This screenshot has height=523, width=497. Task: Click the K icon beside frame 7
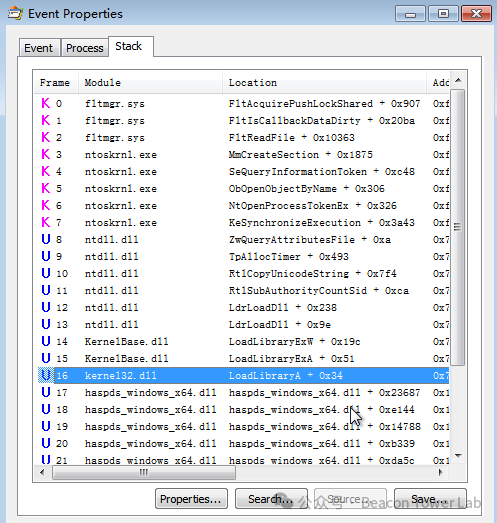(46, 222)
